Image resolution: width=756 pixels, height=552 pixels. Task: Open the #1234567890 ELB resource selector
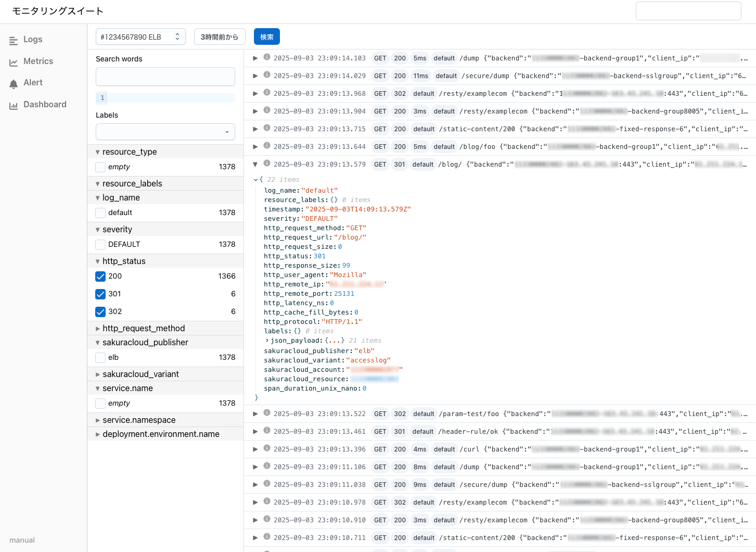[140, 37]
